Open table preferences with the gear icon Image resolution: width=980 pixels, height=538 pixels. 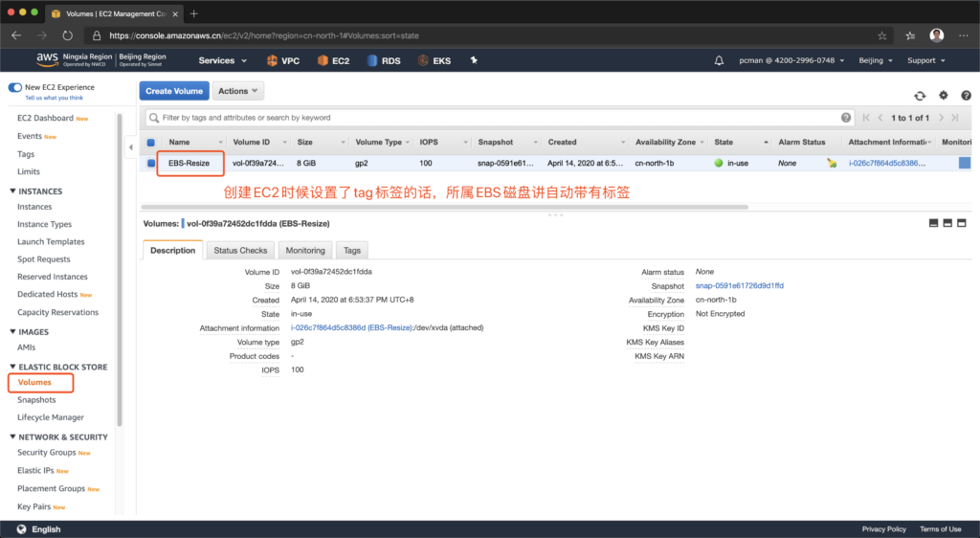pos(943,96)
